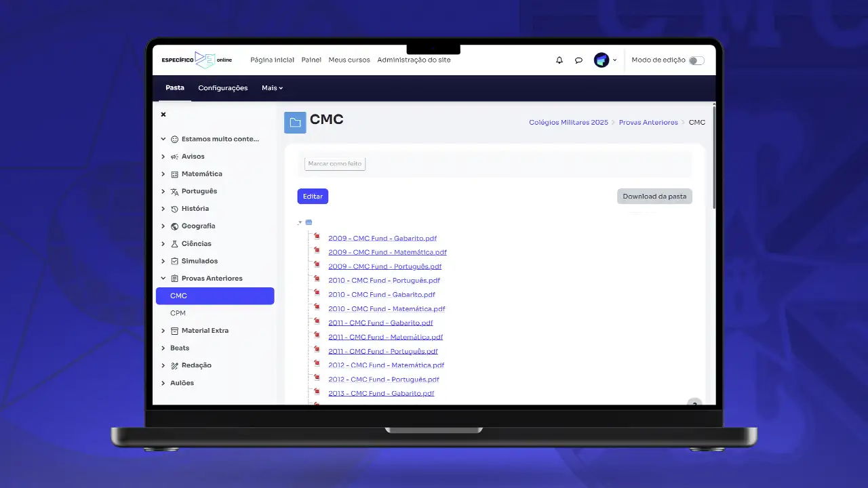
Task: Click PDF icon beside 2011 Matemática file
Action: click(x=317, y=336)
